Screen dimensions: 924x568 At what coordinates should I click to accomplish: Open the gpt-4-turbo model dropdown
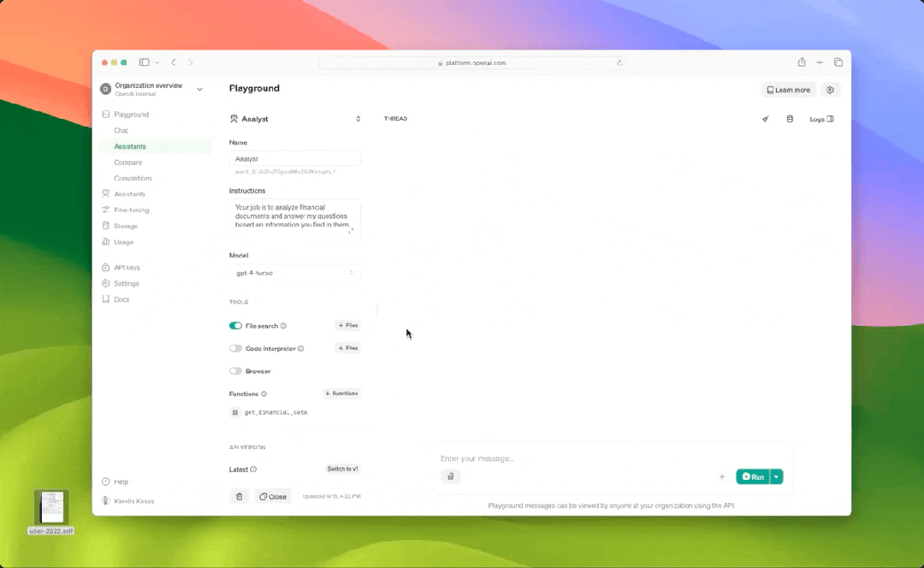(294, 273)
